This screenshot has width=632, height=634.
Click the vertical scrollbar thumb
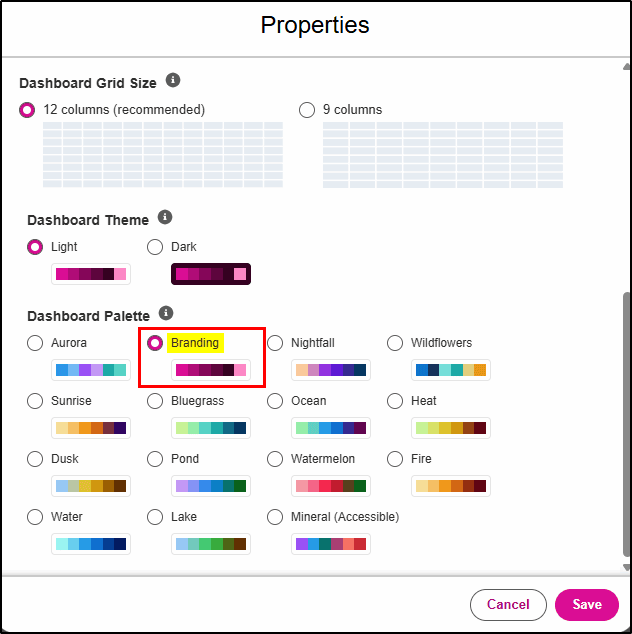[x=627, y=425]
